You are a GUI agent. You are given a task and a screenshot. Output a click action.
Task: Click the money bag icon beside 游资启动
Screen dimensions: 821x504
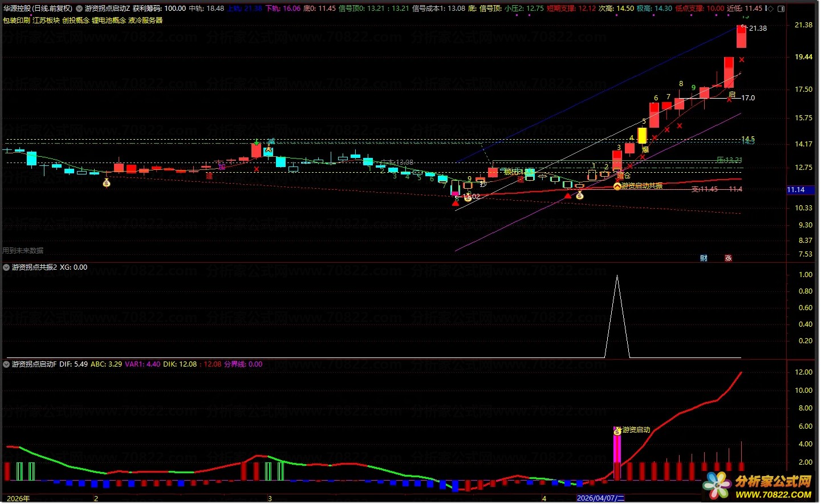click(x=617, y=432)
